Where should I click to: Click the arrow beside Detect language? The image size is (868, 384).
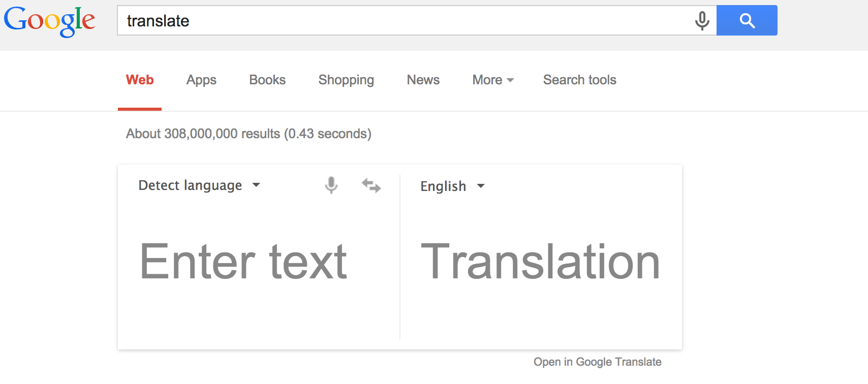pyautogui.click(x=257, y=185)
